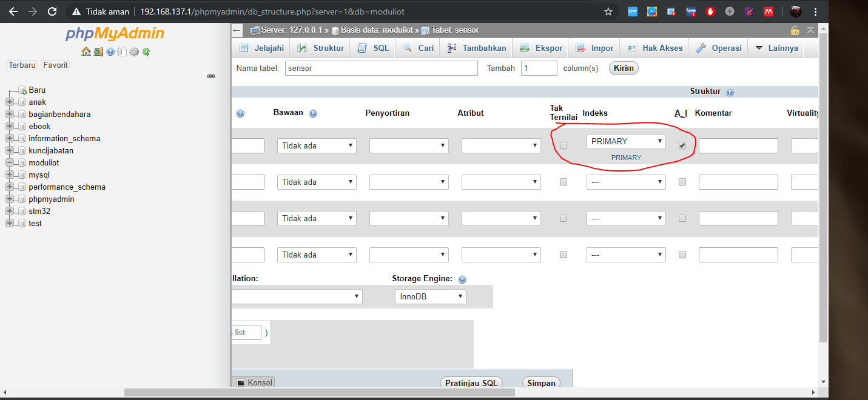The image size is (868, 400).
Task: Log out using the exit-door icon
Action: tap(98, 52)
